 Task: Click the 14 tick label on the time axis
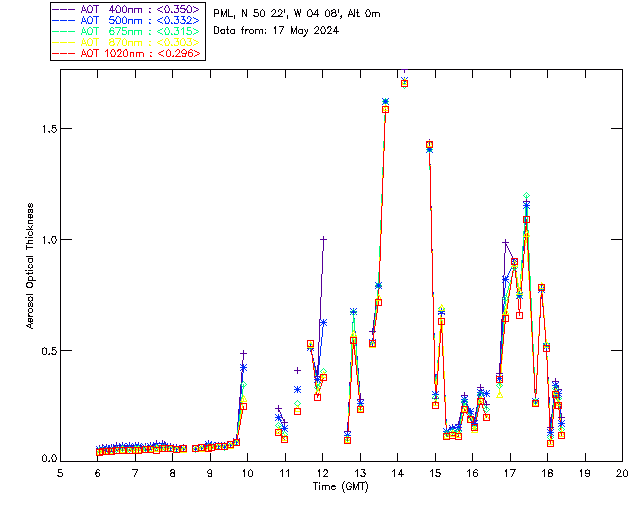[x=397, y=472]
